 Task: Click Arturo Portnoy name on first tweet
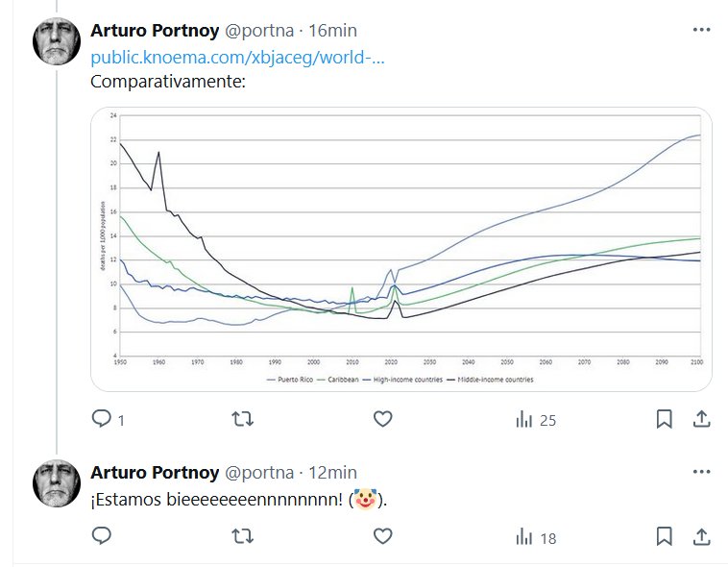153,30
